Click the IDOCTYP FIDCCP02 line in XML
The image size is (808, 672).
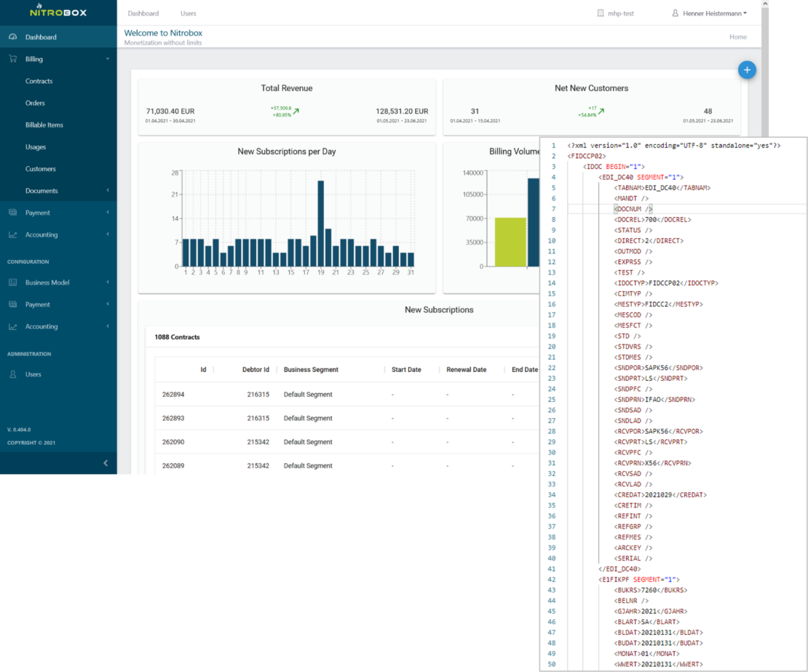666,283
